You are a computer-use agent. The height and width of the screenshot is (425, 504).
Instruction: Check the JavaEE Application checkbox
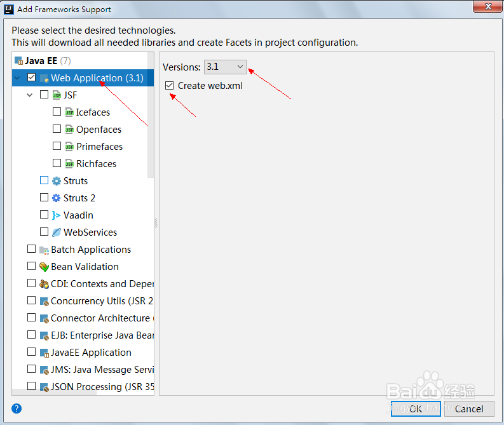pyautogui.click(x=32, y=352)
